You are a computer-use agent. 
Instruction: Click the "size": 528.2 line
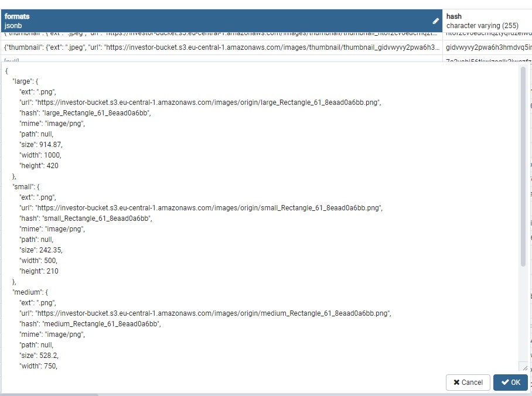[x=39, y=355]
